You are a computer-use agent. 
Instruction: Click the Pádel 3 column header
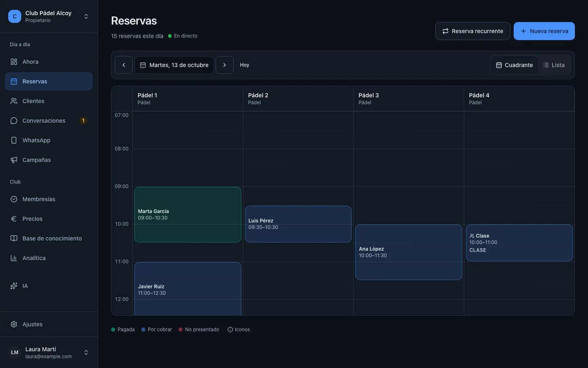click(409, 99)
